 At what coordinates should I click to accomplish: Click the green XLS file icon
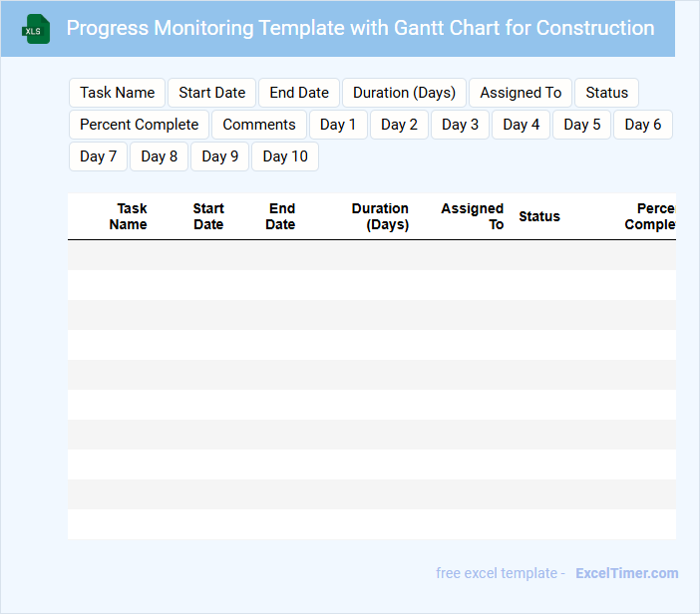point(37,30)
